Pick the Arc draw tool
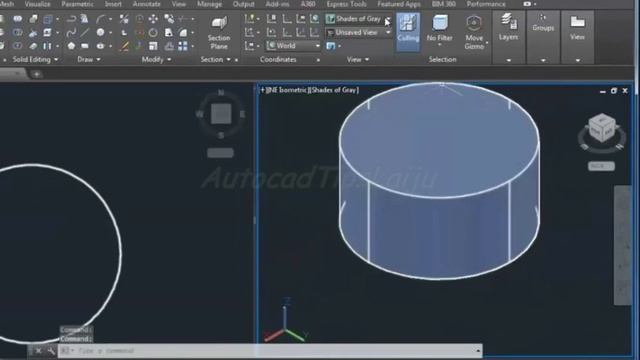 pyautogui.click(x=100, y=19)
